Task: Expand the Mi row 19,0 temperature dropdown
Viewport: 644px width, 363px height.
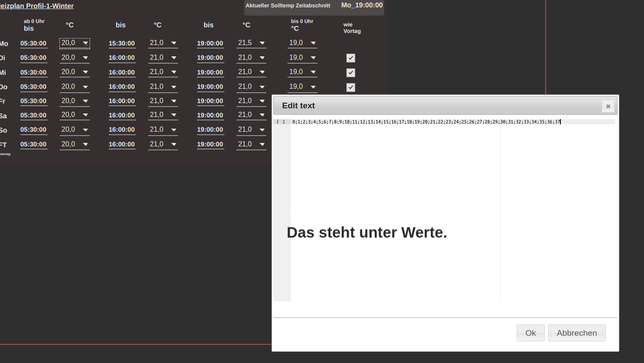Action: tap(302, 72)
